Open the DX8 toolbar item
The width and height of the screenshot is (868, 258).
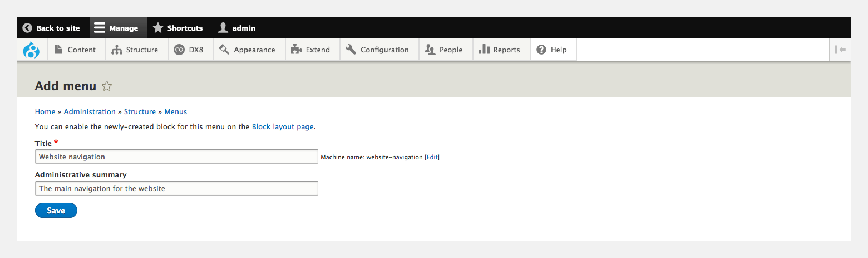[x=189, y=50]
